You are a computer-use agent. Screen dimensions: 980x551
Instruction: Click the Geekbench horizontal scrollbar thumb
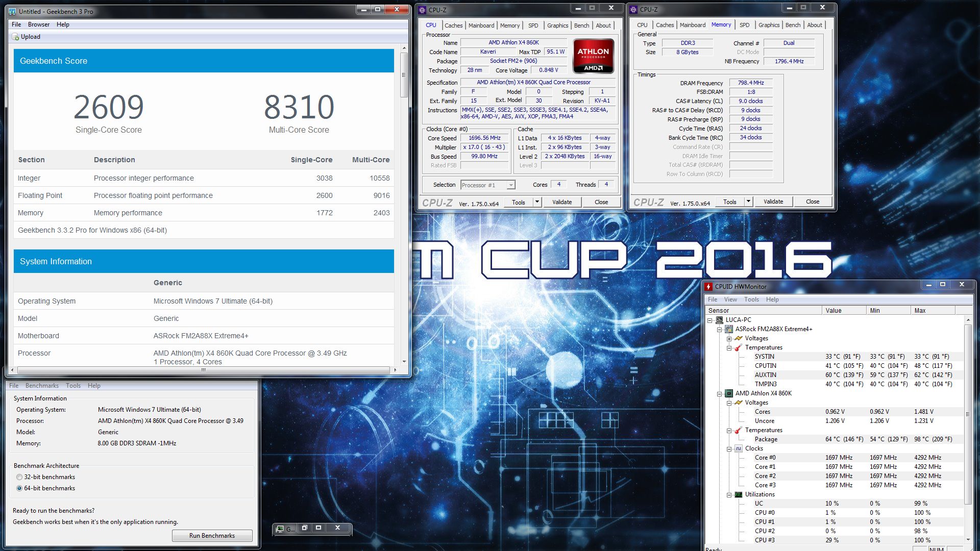tap(204, 370)
